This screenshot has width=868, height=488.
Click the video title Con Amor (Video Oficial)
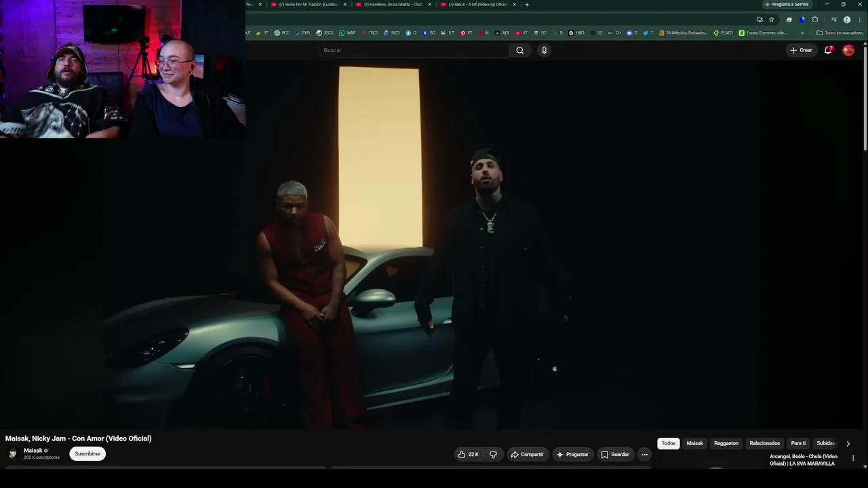coord(79,439)
